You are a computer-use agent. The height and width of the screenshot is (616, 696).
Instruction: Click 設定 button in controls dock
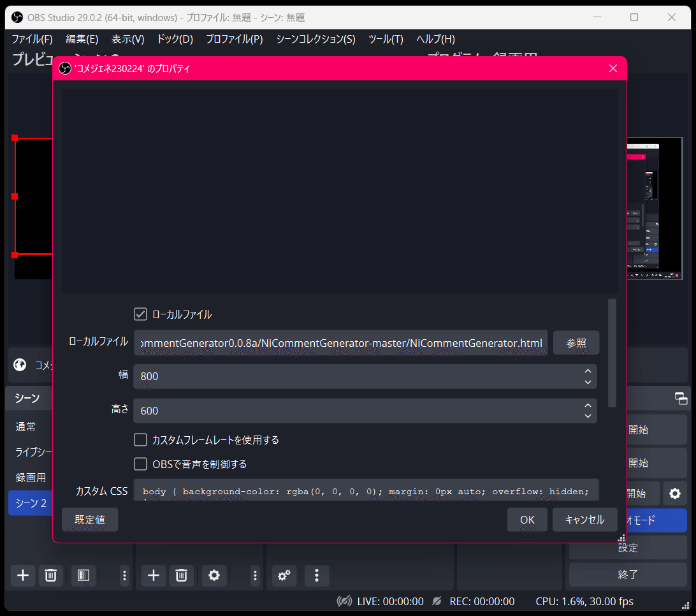[x=628, y=548]
